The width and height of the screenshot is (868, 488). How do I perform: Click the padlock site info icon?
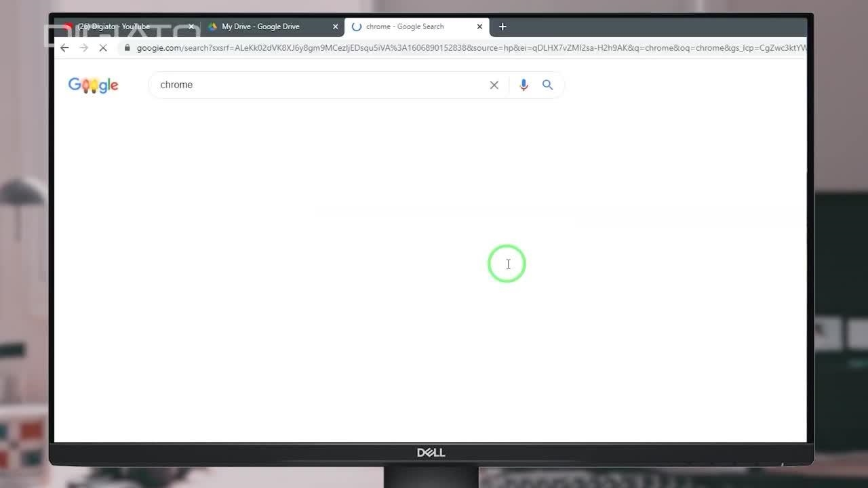[x=126, y=47]
